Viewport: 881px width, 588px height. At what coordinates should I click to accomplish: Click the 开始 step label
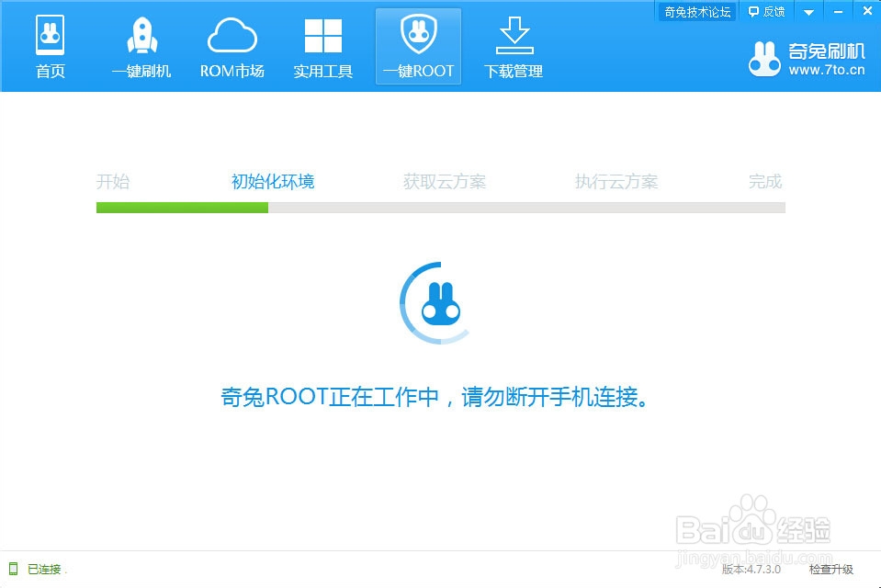113,182
